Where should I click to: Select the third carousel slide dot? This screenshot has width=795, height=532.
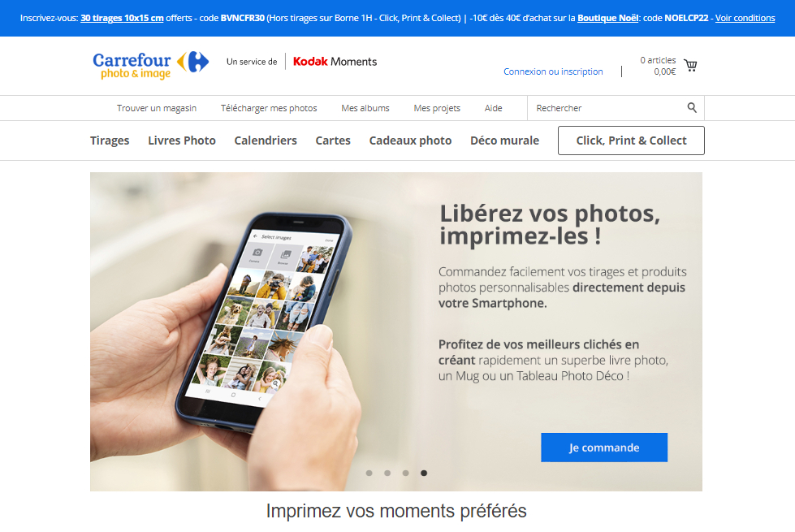(405, 474)
